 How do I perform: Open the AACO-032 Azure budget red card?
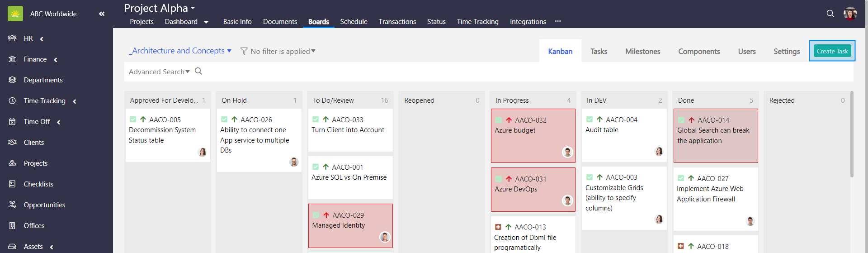533,136
